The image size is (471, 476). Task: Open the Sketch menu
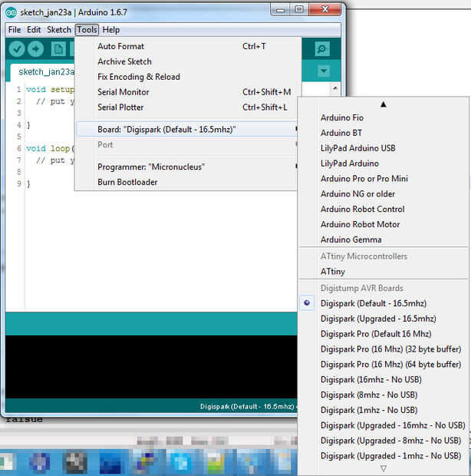pyautogui.click(x=59, y=30)
